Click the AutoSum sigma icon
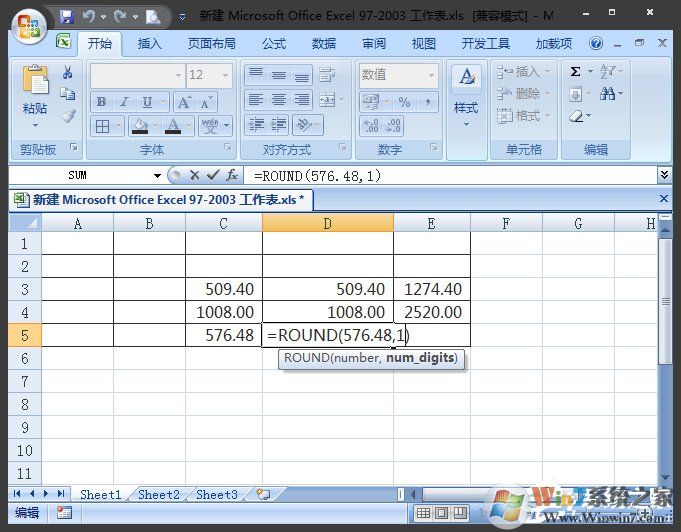Screen dimensions: 681x532 click(x=576, y=72)
